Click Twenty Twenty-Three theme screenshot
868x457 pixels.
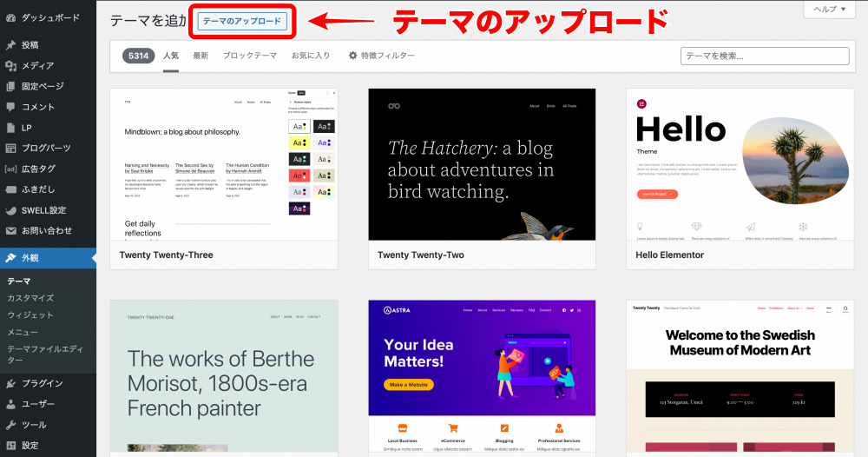tap(224, 164)
